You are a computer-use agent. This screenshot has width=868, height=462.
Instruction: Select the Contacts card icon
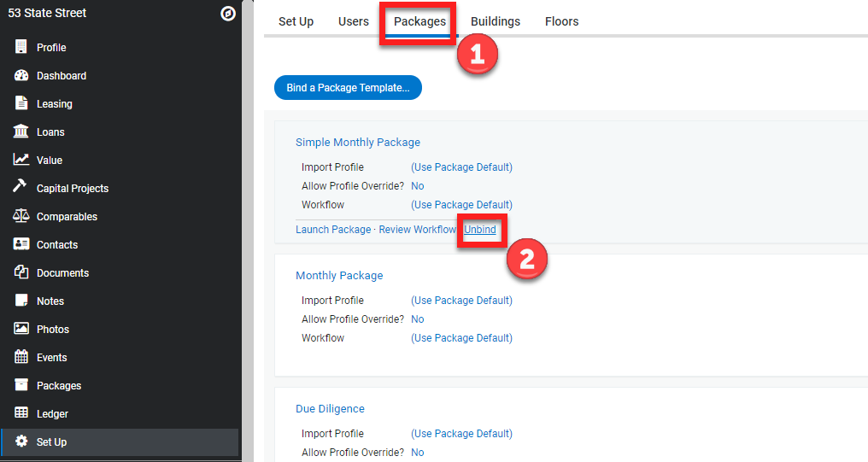pyautogui.click(x=21, y=244)
